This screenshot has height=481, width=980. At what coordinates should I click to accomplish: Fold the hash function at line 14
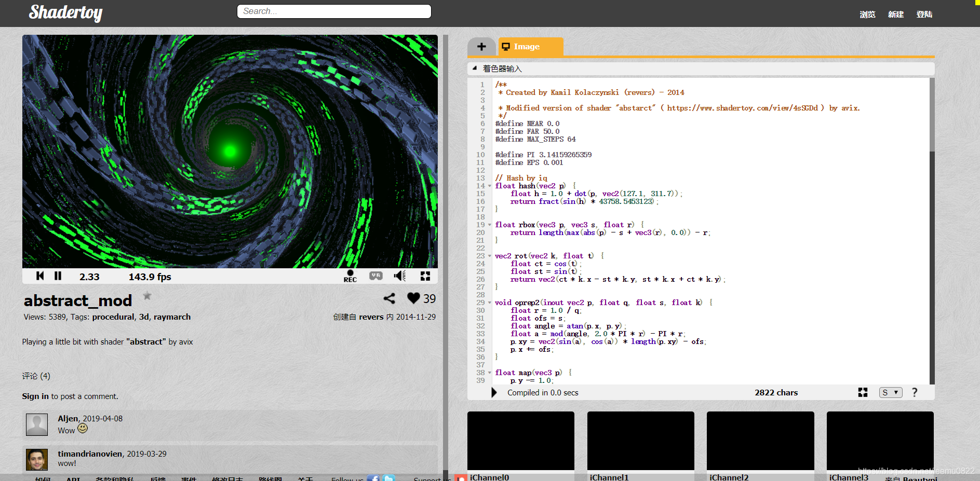pos(488,186)
